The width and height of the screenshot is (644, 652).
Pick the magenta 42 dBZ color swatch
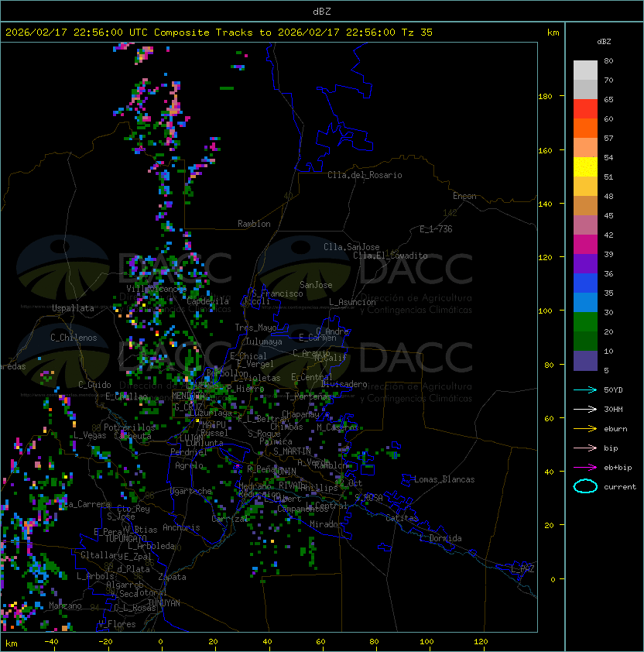pyautogui.click(x=585, y=244)
